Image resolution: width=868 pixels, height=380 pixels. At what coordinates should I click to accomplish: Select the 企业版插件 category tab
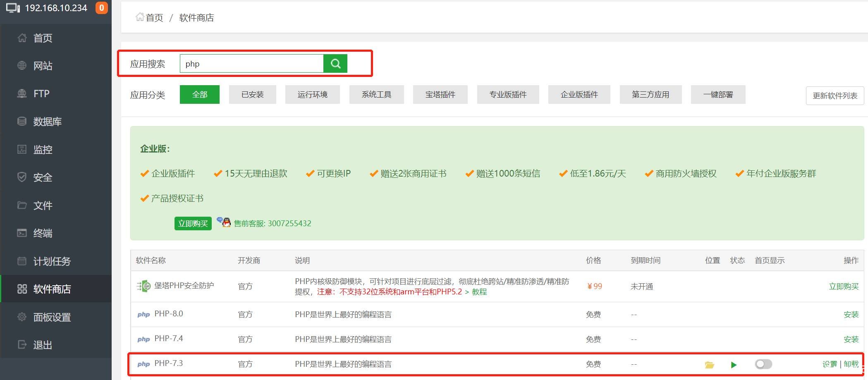coord(579,95)
